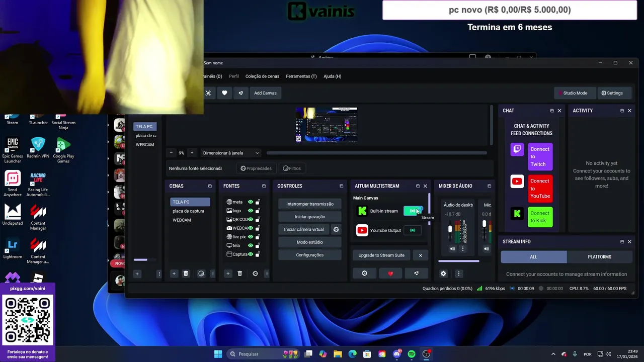
Task: Zoom in the preview with plus
Action: click(x=192, y=153)
